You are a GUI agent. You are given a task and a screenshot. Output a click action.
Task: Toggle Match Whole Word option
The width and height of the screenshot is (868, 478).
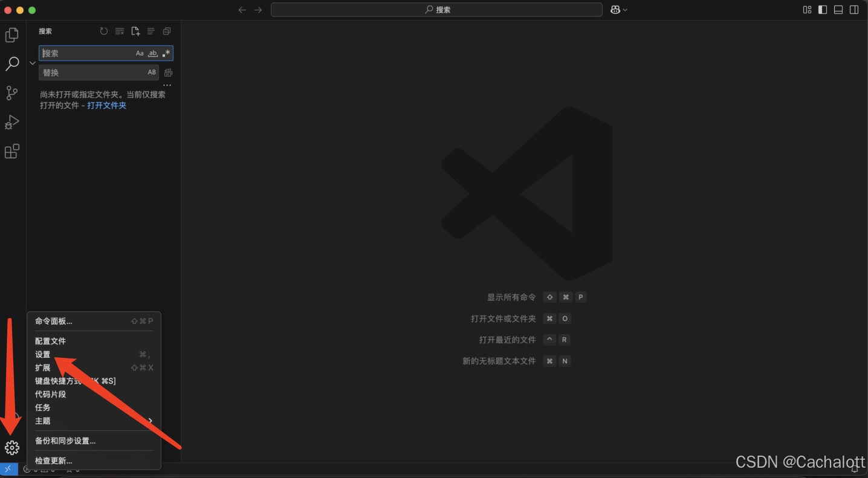point(153,53)
